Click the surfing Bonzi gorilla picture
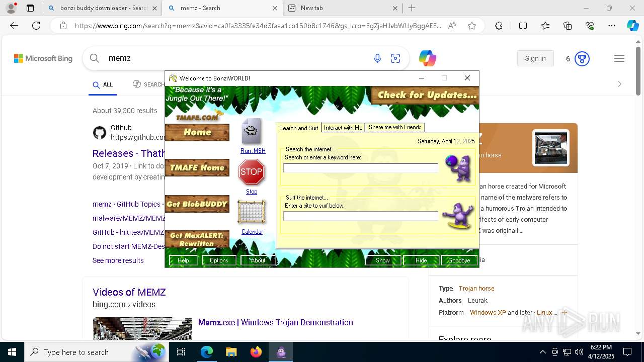The image size is (644, 362). point(458,216)
